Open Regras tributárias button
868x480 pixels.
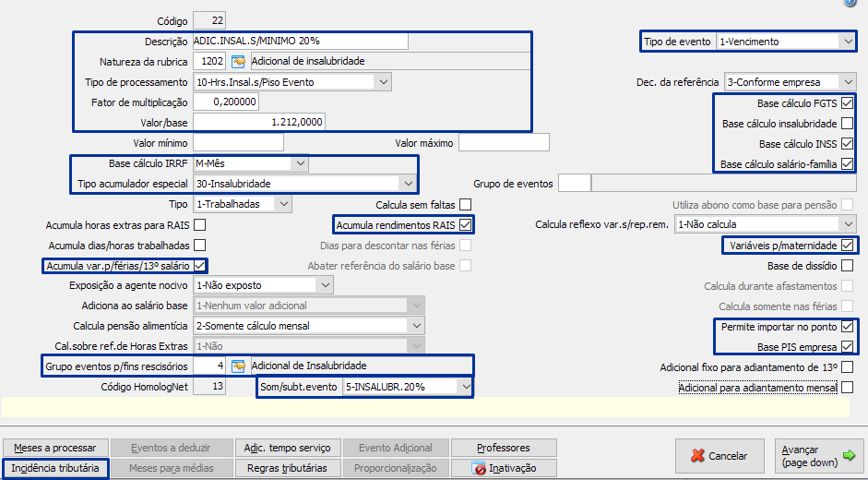[x=287, y=468]
